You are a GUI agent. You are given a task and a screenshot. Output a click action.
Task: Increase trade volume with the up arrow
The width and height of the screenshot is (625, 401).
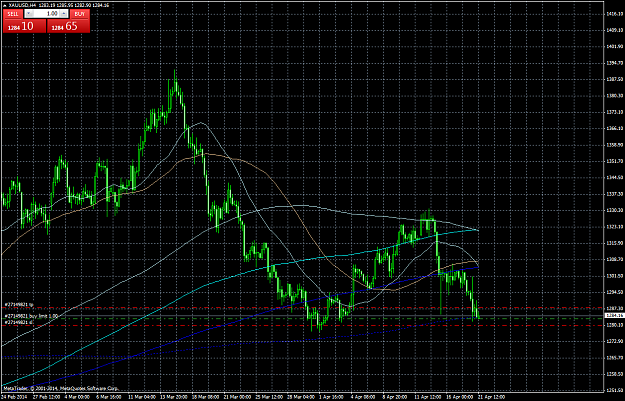coord(64,14)
